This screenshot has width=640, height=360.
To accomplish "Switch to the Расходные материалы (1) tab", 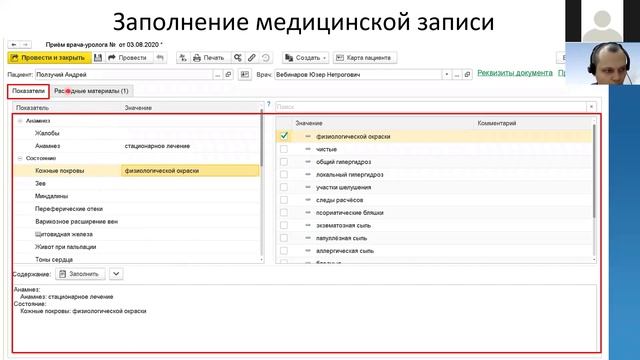I will coord(91,91).
